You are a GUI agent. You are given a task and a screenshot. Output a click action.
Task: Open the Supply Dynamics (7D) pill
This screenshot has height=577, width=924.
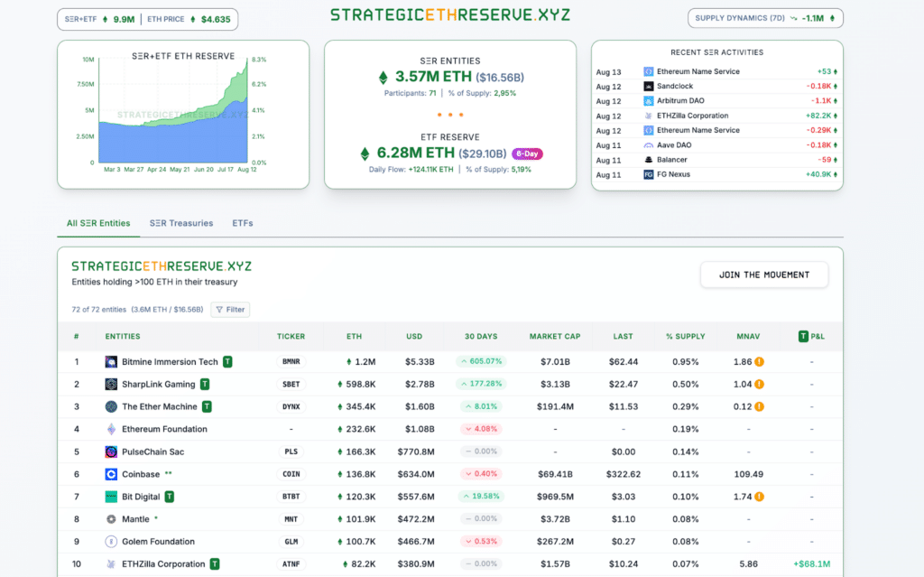(765, 18)
